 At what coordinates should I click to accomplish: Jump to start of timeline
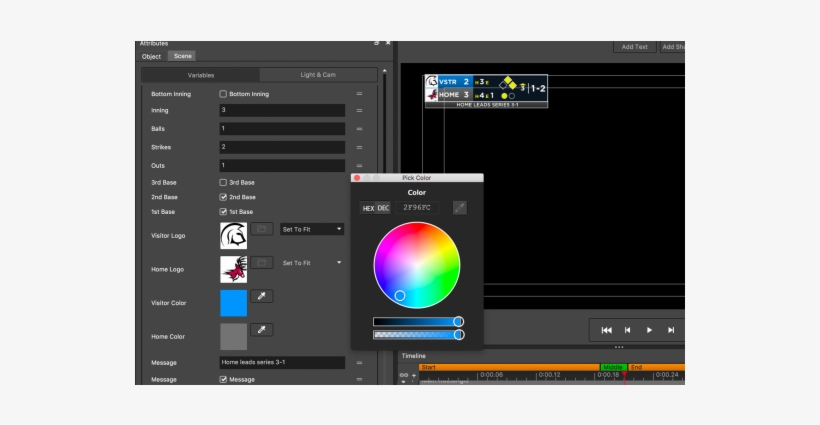point(607,330)
